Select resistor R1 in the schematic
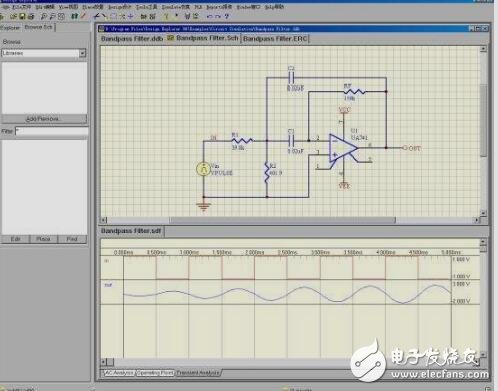 [243, 141]
